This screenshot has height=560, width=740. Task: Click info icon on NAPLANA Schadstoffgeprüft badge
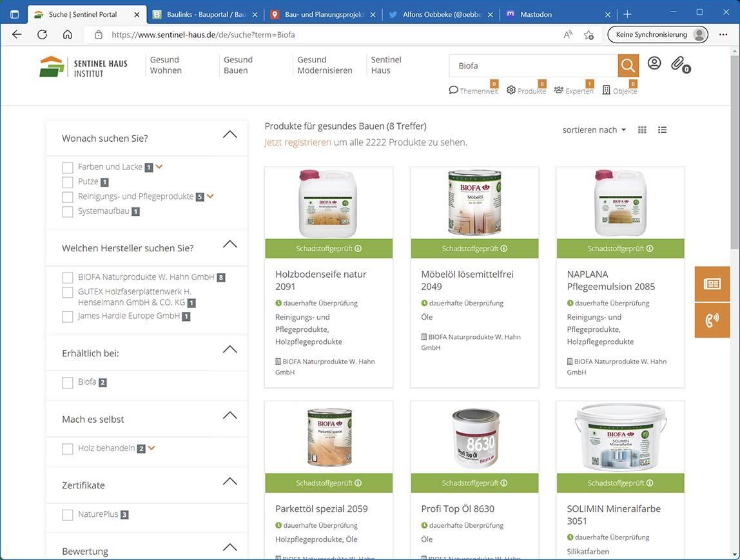(650, 249)
